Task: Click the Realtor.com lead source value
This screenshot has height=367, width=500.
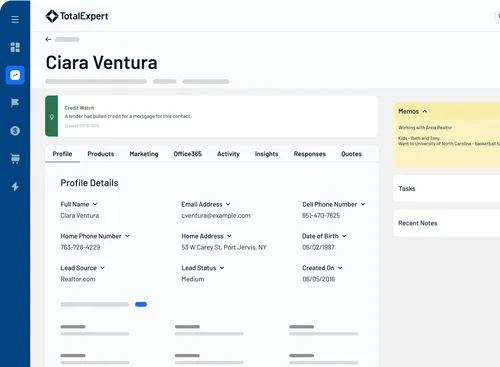Action: click(78, 279)
